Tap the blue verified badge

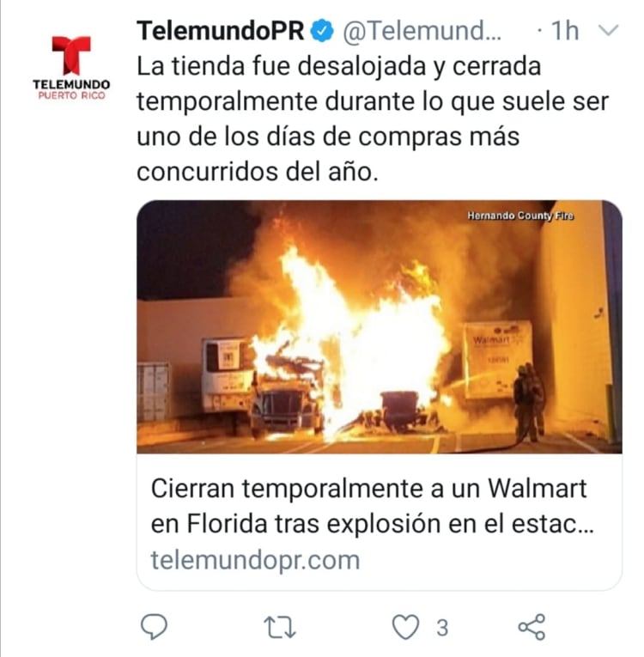(x=322, y=31)
